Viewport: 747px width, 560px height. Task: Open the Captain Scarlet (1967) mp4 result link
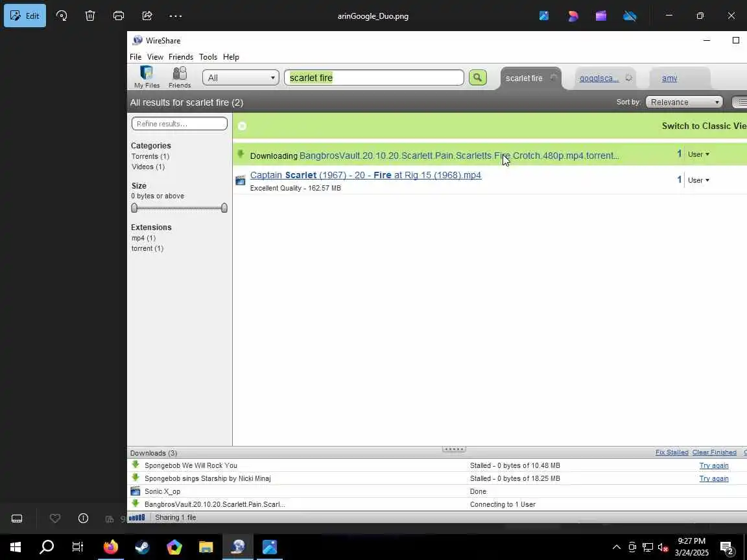(366, 175)
